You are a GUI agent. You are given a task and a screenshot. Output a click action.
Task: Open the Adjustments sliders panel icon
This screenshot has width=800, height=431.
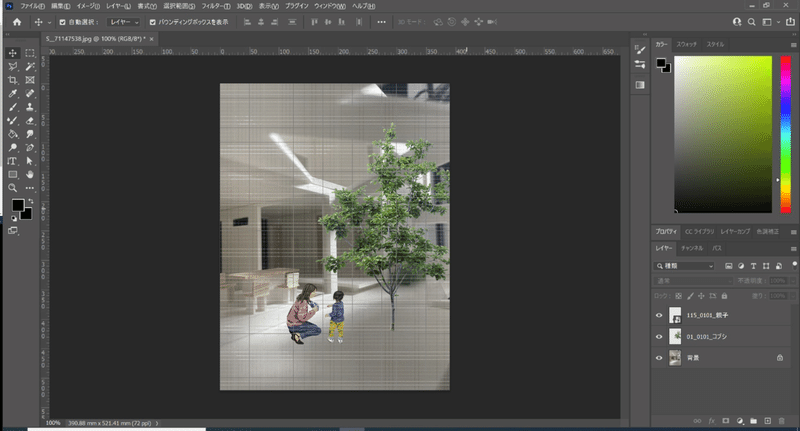(640, 64)
